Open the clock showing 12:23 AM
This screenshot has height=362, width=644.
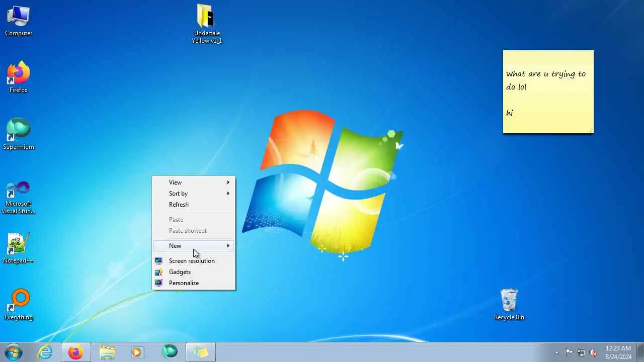coord(618,352)
